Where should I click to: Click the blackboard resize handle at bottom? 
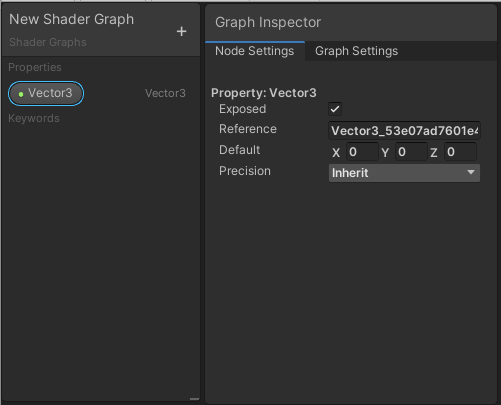(194, 398)
